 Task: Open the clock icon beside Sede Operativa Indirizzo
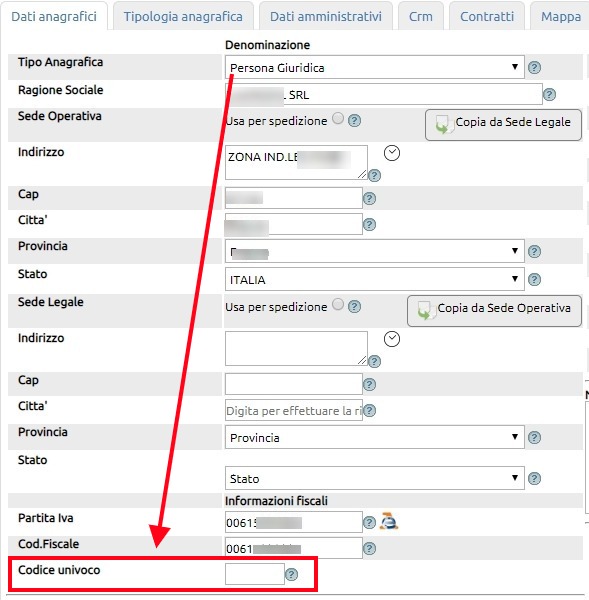point(392,153)
